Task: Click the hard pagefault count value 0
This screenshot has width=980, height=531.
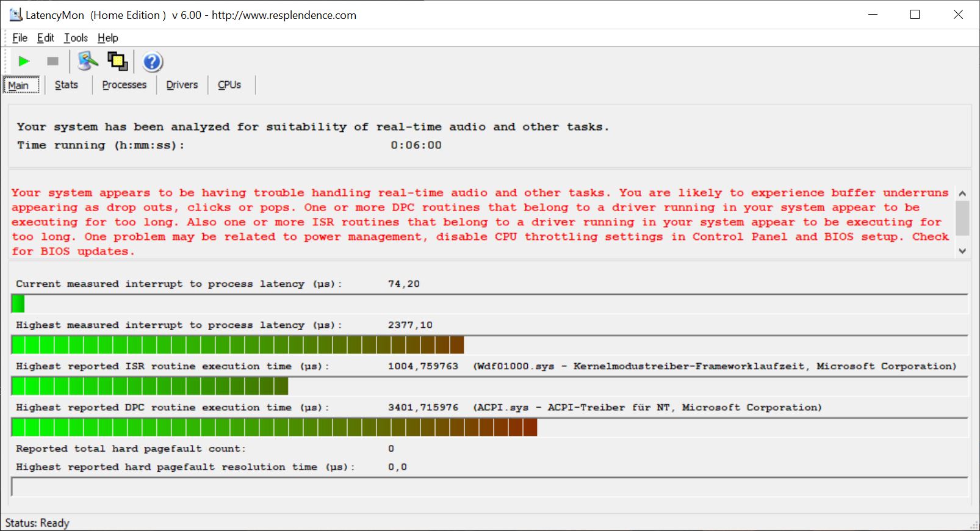Action: [x=391, y=449]
